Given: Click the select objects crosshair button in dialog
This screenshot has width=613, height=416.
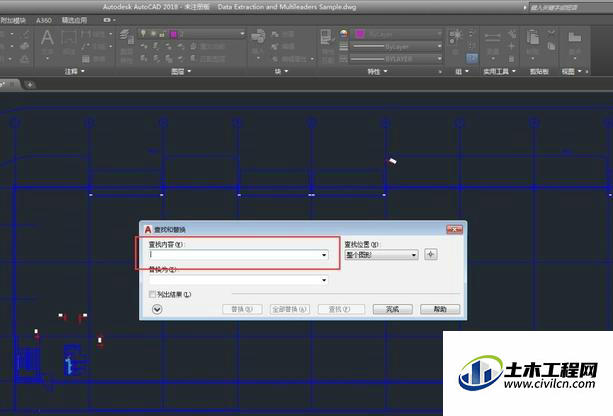Looking at the screenshot, I should [431, 255].
